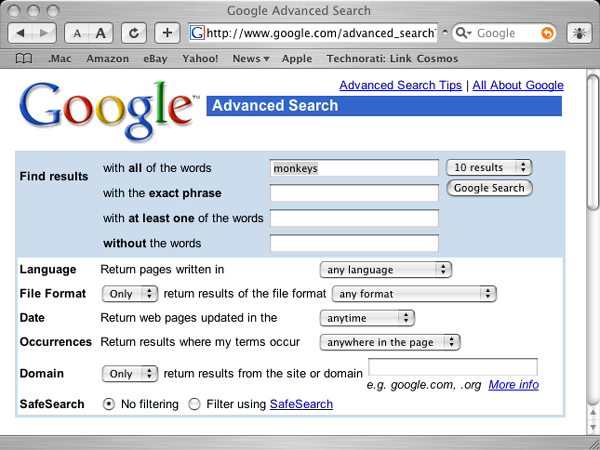Click the Occurrences label

(56, 342)
